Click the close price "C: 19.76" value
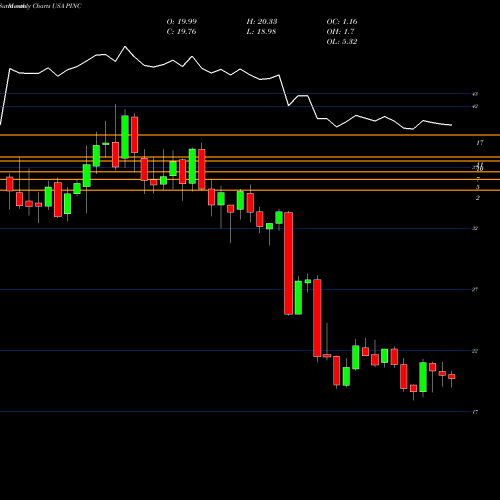This screenshot has width=500, height=500. point(181,32)
